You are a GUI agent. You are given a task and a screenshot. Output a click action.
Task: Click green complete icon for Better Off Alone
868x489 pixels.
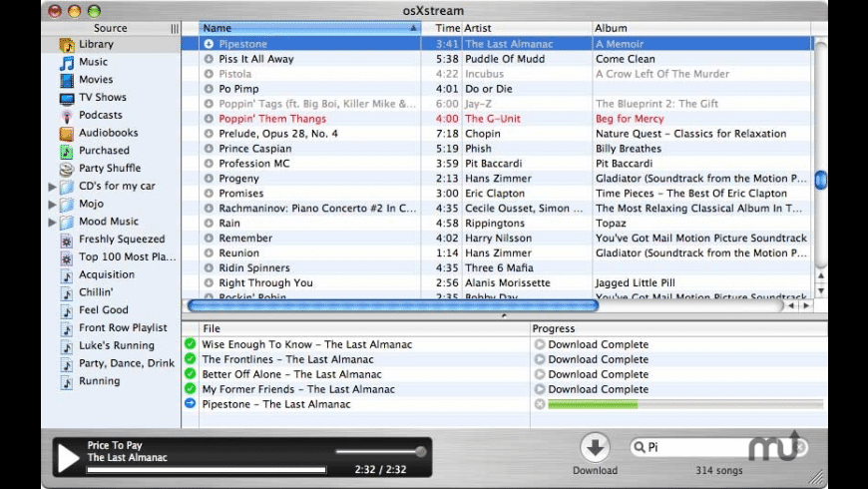[190, 374]
